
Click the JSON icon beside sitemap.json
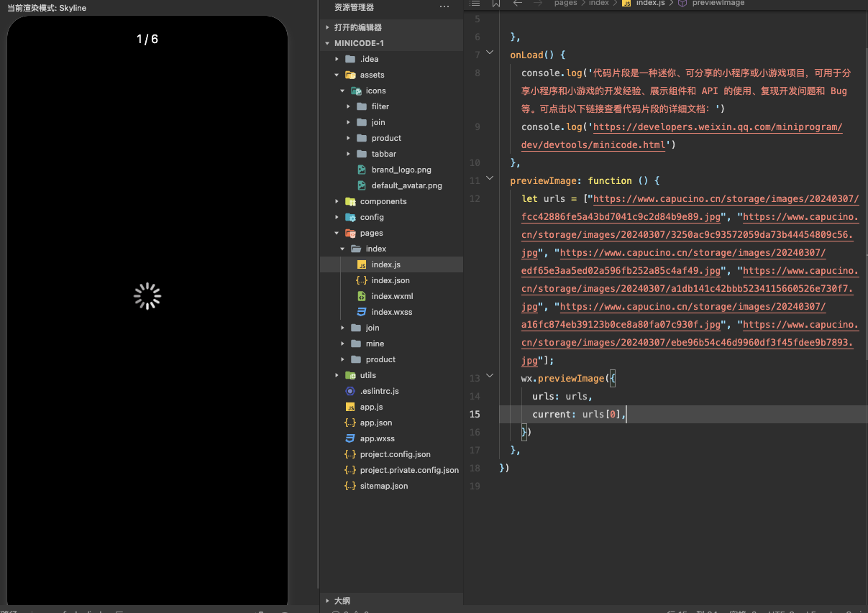350,486
